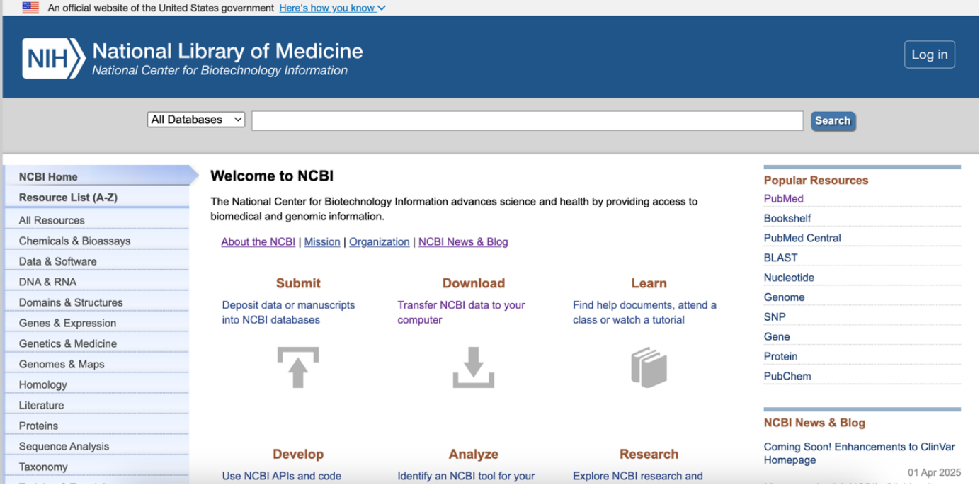The height and width of the screenshot is (485, 980).
Task: Click the Submit upload arrow icon
Action: (298, 367)
